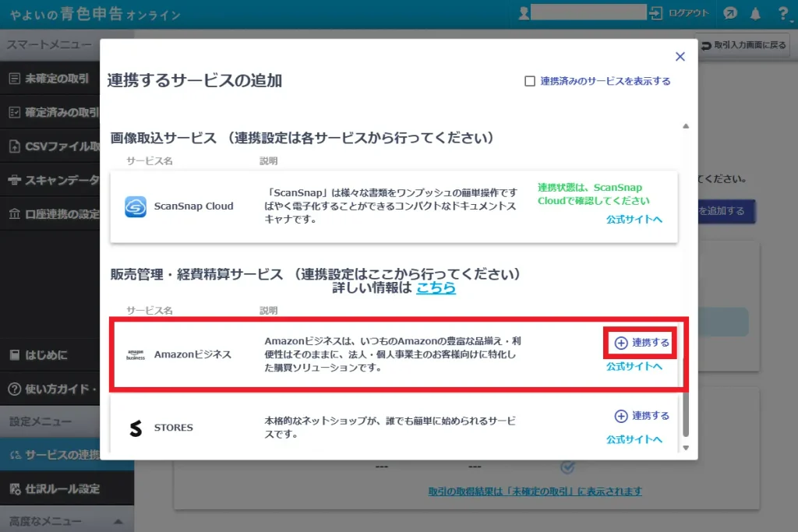Click 連携する for STORES

[641, 416]
